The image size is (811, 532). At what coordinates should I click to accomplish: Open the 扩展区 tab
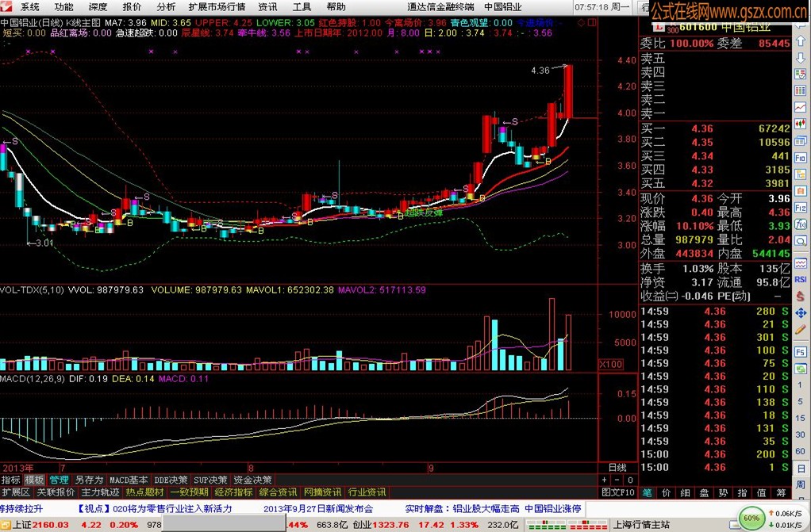pos(16,492)
